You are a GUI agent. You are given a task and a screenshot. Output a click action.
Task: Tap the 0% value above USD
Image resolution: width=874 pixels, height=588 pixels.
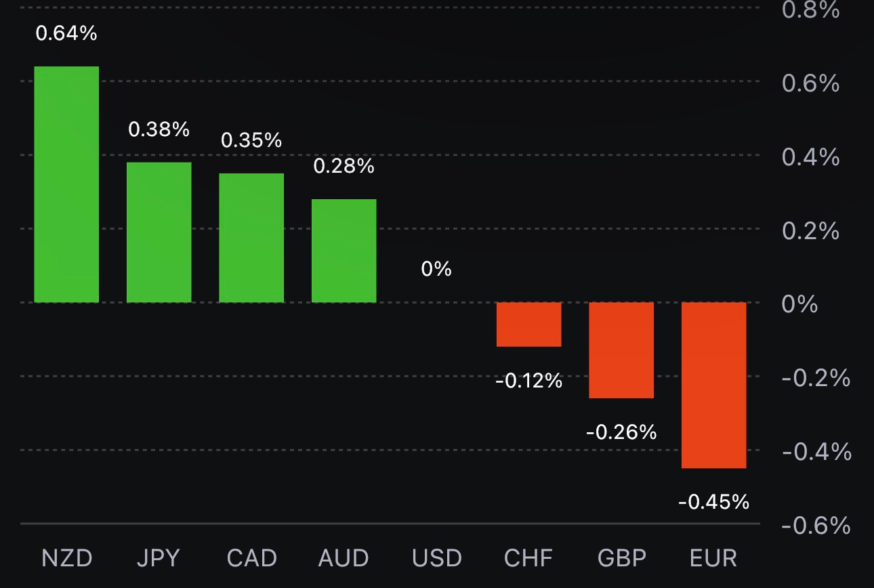(x=436, y=269)
